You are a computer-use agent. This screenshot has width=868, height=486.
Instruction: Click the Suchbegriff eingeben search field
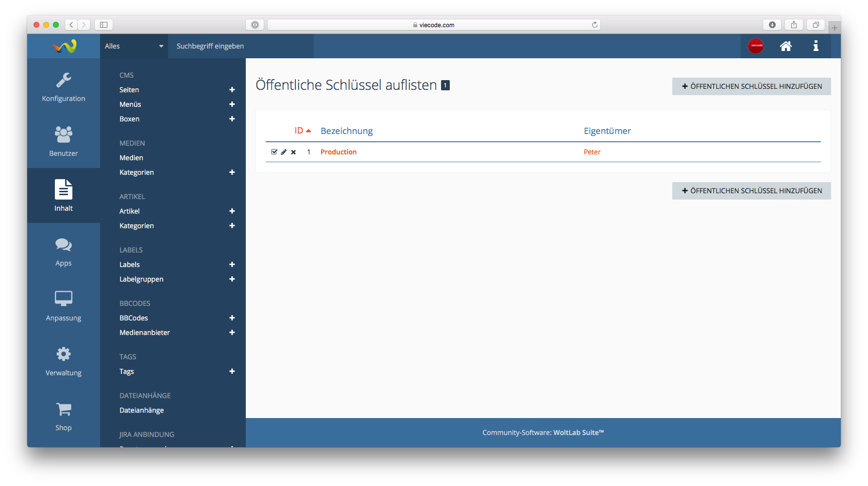point(240,46)
